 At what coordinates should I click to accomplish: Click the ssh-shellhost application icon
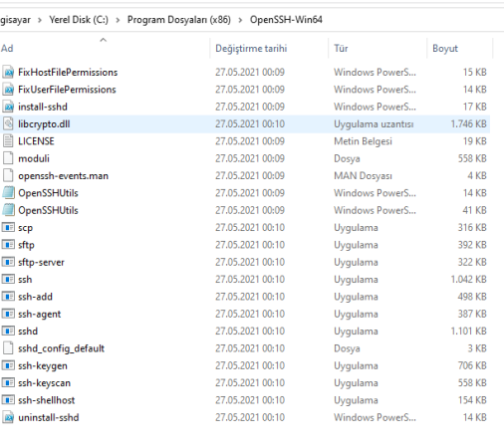point(8,400)
